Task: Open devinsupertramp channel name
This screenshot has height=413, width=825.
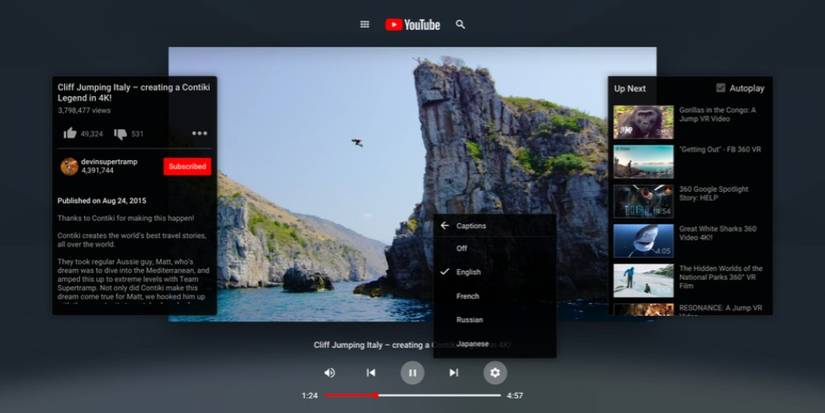Action: pyautogui.click(x=109, y=162)
